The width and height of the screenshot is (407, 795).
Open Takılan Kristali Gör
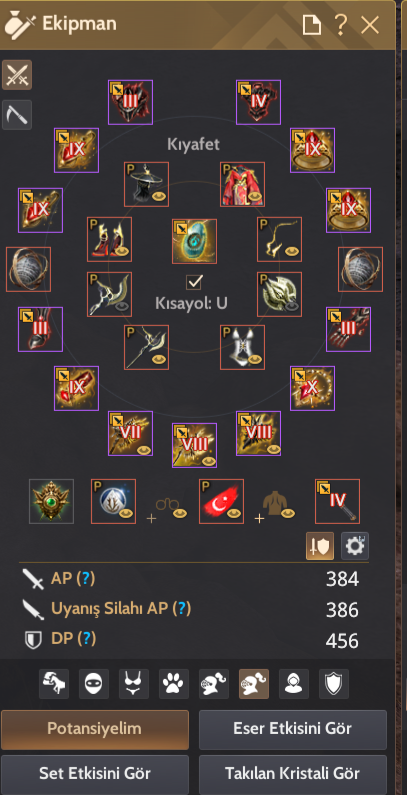[292, 774]
